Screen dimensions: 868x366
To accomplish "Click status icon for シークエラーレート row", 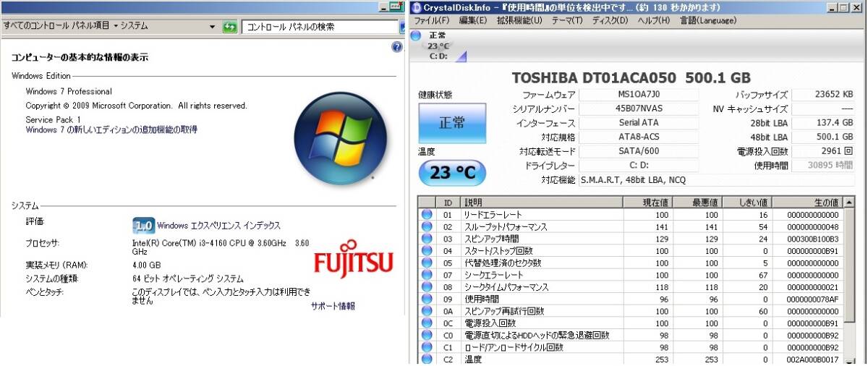I will click(x=427, y=275).
